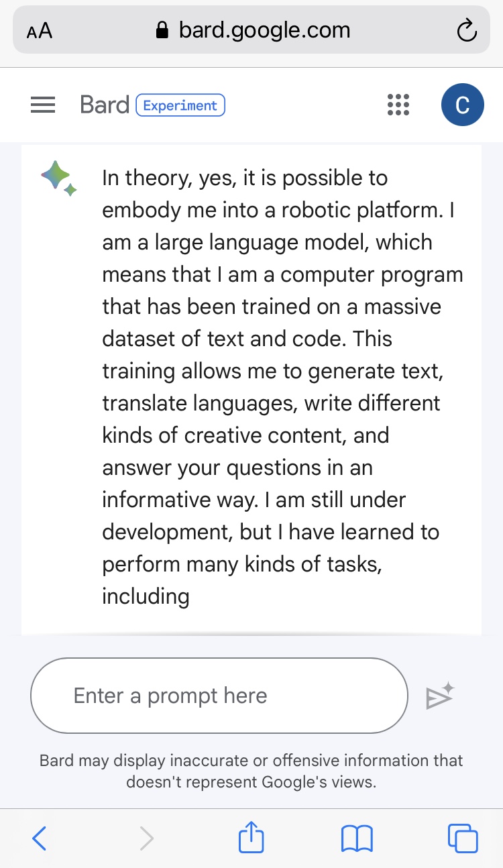Show all open Safari tabs

(463, 838)
